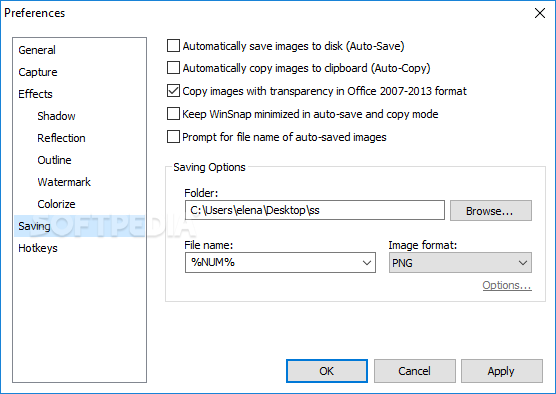The width and height of the screenshot is (556, 394).
Task: Open the General preferences page
Action: pyautogui.click(x=37, y=50)
